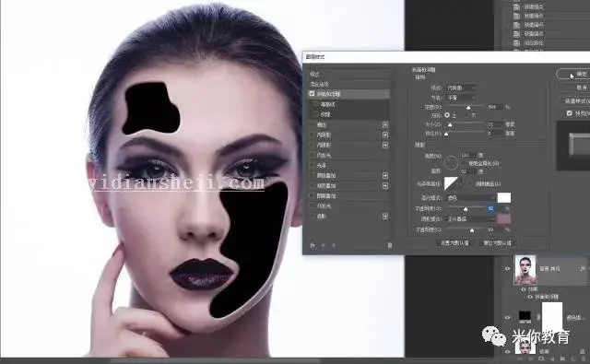Click the Size (大小) slider handle
The height and width of the screenshot is (364, 590).
tap(450, 124)
